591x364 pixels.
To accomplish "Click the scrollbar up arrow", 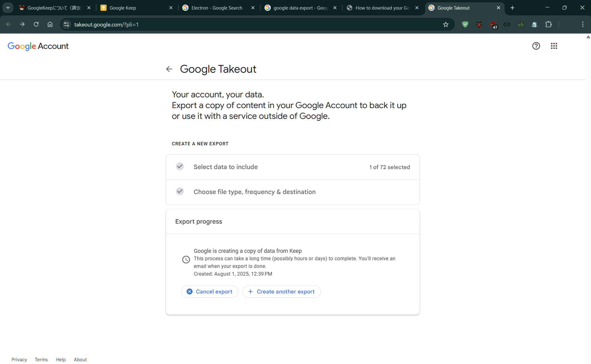I will pos(588,37).
